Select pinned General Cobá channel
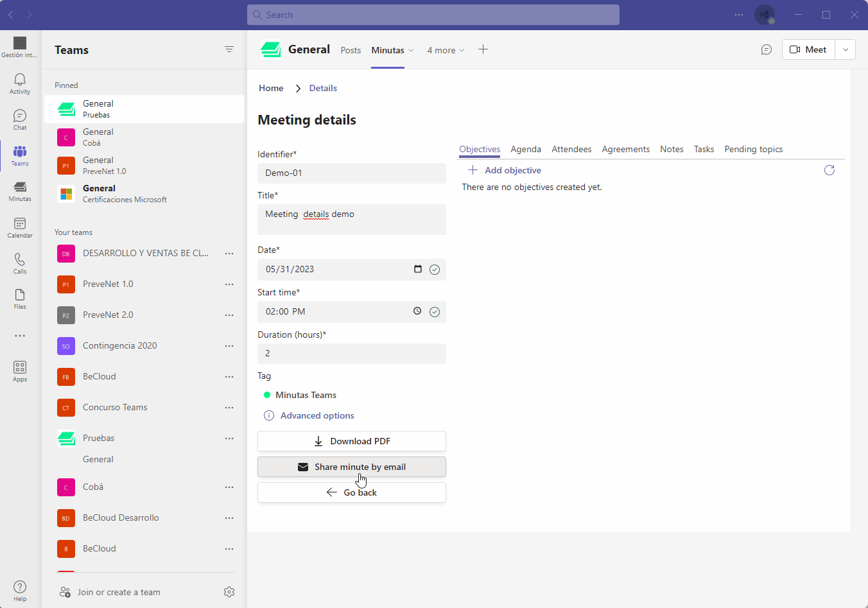The width and height of the screenshot is (868, 608). (144, 137)
